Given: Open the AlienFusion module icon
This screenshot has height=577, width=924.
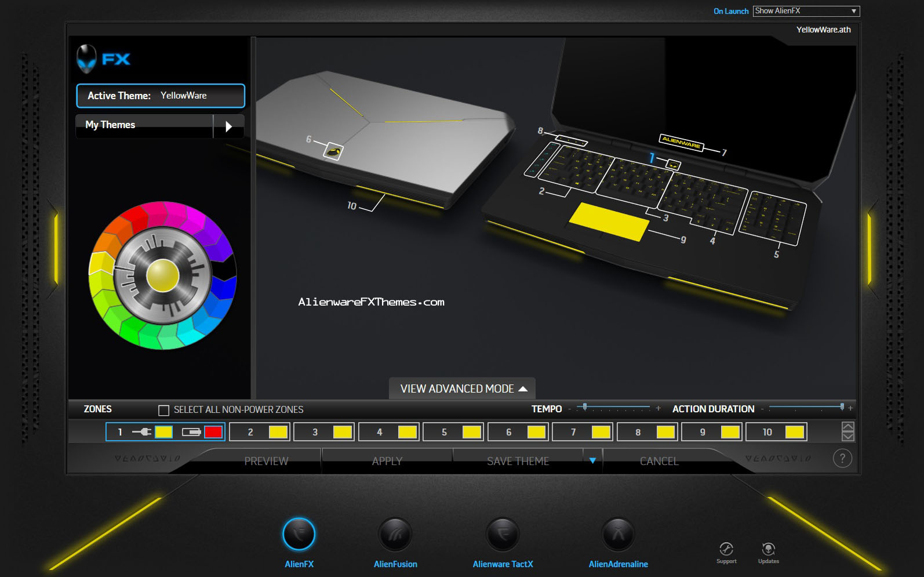Looking at the screenshot, I should (x=395, y=534).
